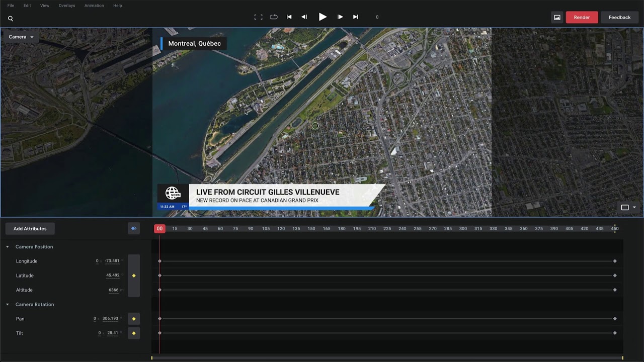The height and width of the screenshot is (362, 644).
Task: Click the Tilt attribute label
Action: point(19,333)
